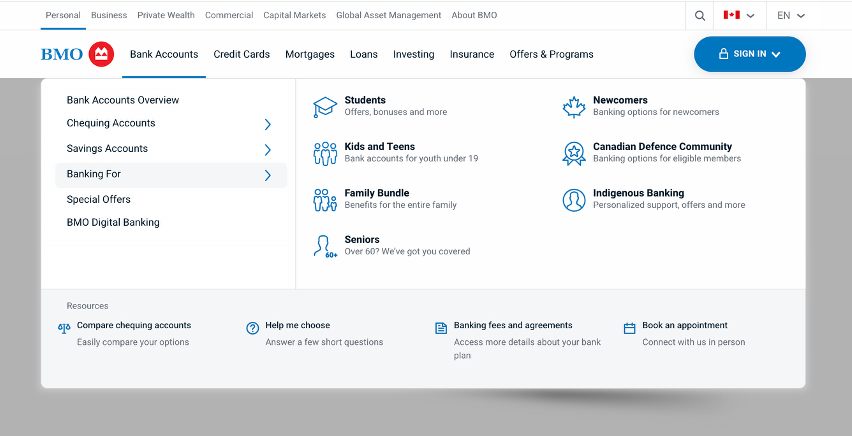Click the Banking fees document icon
Screen dimensions: 852x436
coord(441,328)
